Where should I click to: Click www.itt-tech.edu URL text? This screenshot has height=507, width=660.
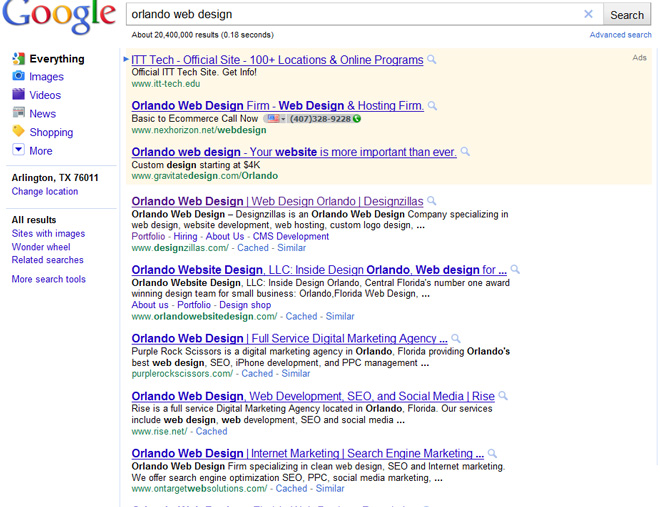(x=166, y=84)
